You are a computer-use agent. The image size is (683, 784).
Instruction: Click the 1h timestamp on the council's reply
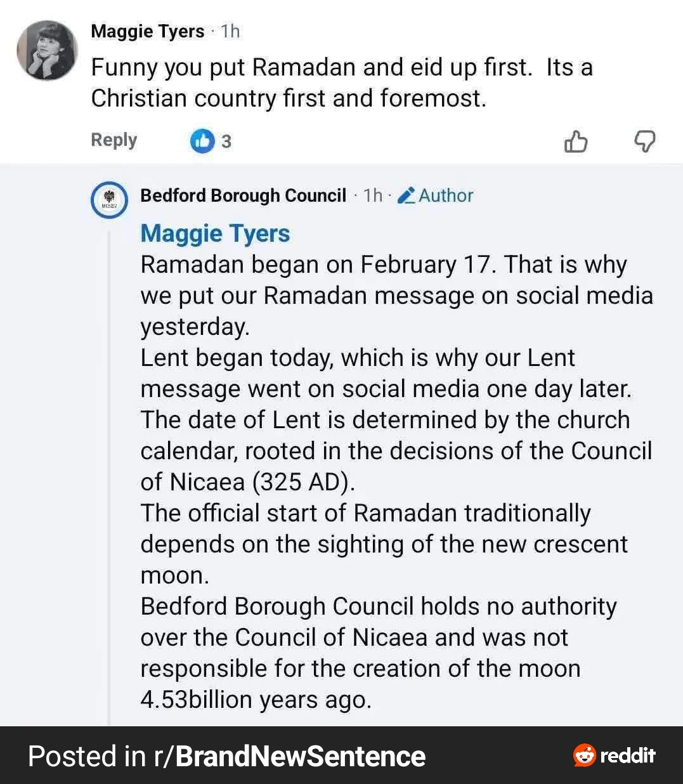(x=373, y=195)
